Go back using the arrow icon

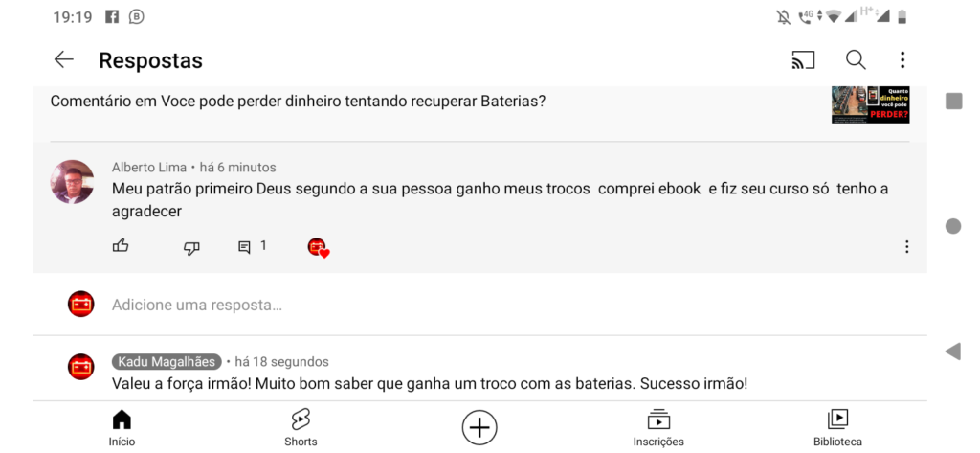[64, 60]
